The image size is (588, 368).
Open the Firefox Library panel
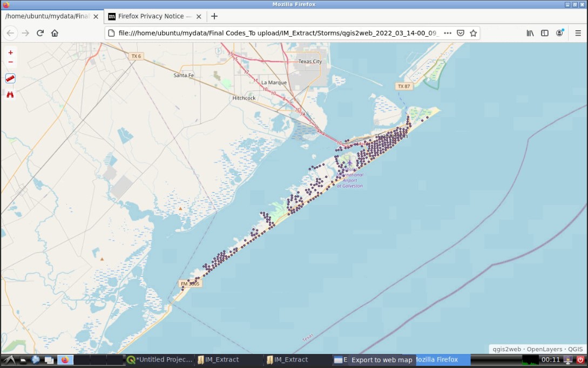(x=530, y=33)
